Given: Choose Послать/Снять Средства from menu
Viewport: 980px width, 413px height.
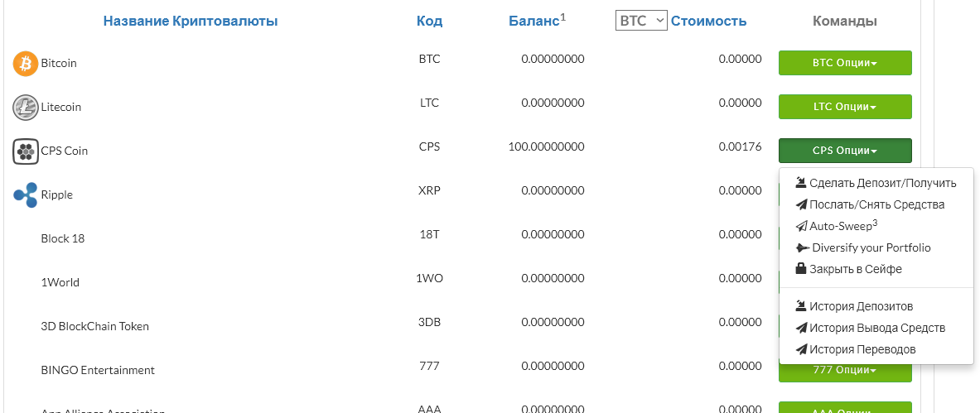Looking at the screenshot, I should click(x=876, y=204).
